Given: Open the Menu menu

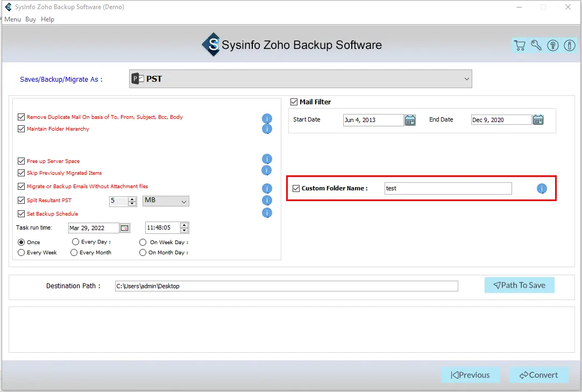Looking at the screenshot, I should (12, 19).
